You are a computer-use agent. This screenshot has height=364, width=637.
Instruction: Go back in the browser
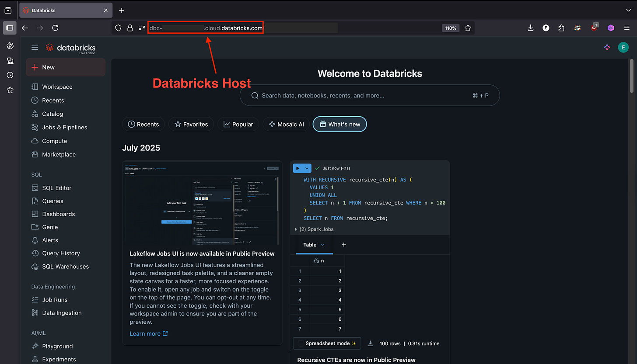(25, 28)
